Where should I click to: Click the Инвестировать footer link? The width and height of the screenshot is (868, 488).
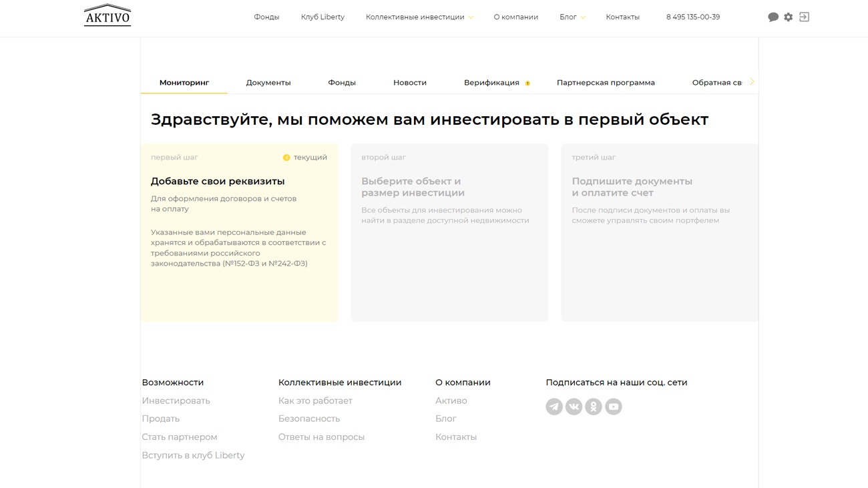tap(176, 401)
